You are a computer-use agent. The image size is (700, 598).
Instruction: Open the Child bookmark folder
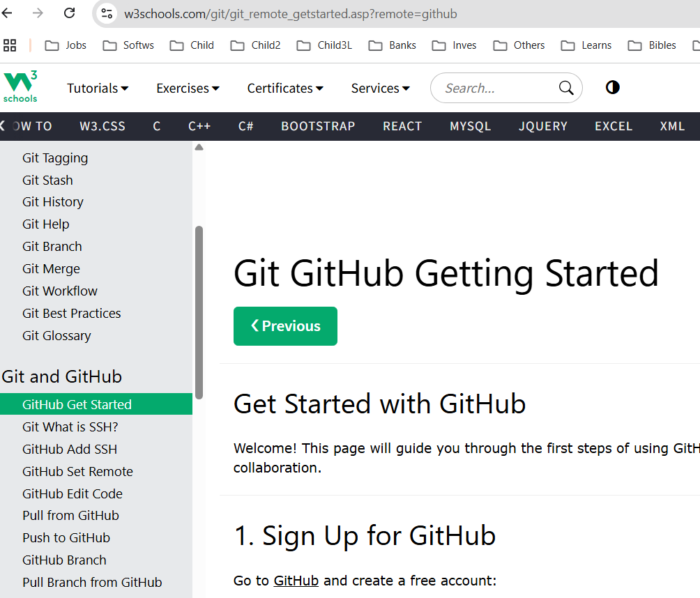point(192,45)
